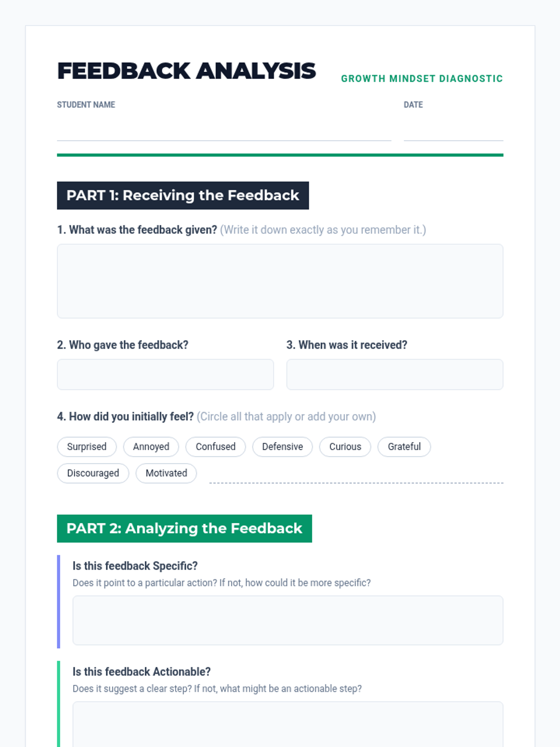Mark the Discouraged feeling chip
Image resolution: width=560 pixels, height=747 pixels.
93,473
